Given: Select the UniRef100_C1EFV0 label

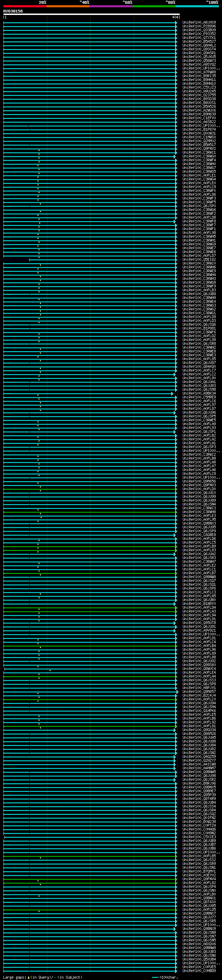Looking at the screenshot, I should pos(199,118).
